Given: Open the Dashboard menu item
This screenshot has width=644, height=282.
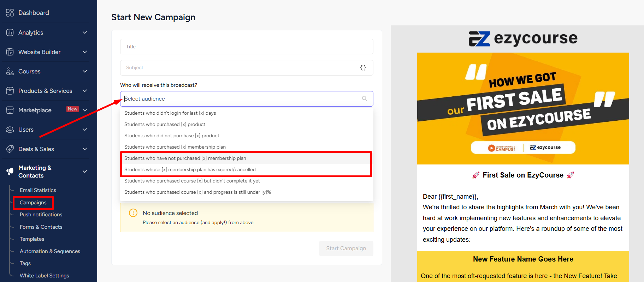Looking at the screenshot, I should (x=34, y=13).
